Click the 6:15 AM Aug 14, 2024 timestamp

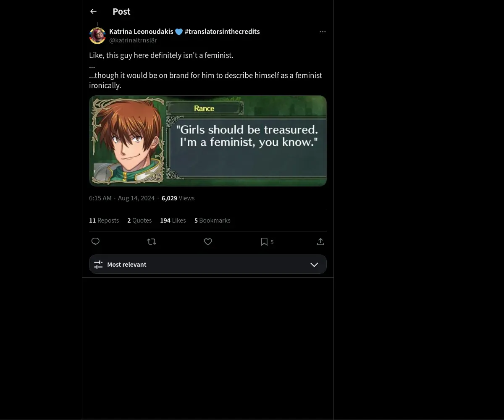click(122, 198)
